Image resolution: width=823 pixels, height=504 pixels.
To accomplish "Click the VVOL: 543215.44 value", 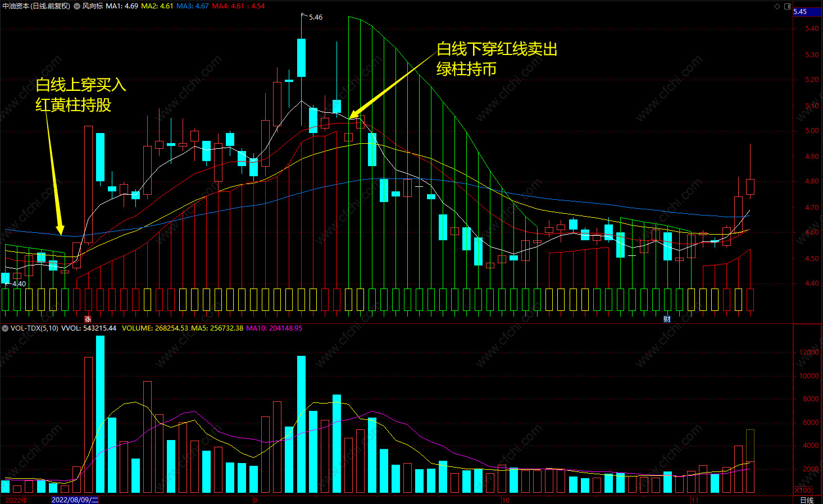I will click(x=89, y=328).
